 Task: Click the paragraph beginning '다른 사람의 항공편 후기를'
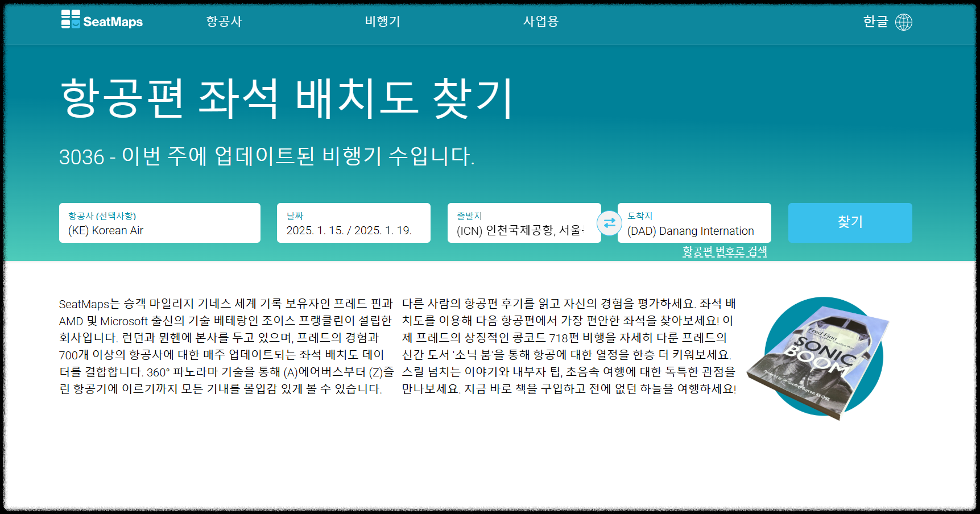pyautogui.click(x=569, y=346)
